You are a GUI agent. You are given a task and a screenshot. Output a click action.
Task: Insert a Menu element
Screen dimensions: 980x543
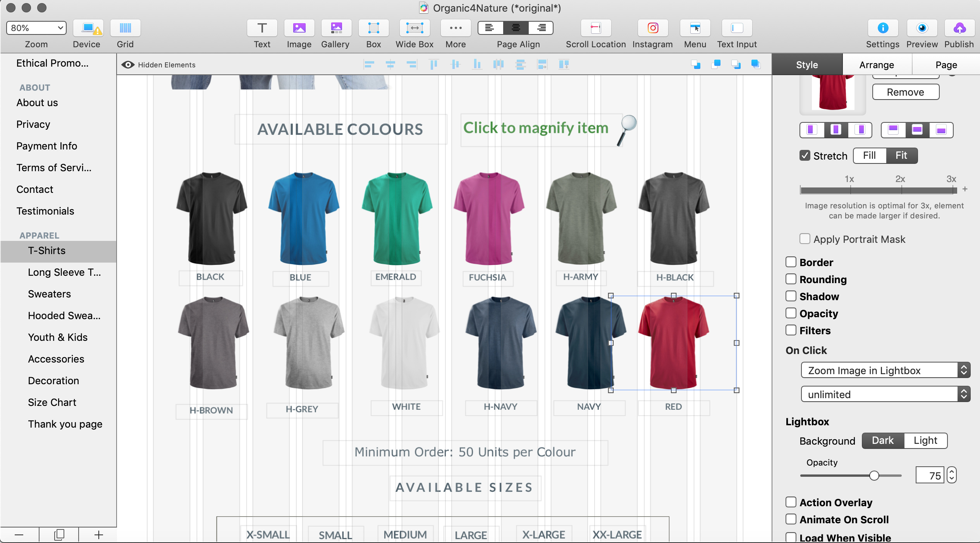click(x=695, y=28)
